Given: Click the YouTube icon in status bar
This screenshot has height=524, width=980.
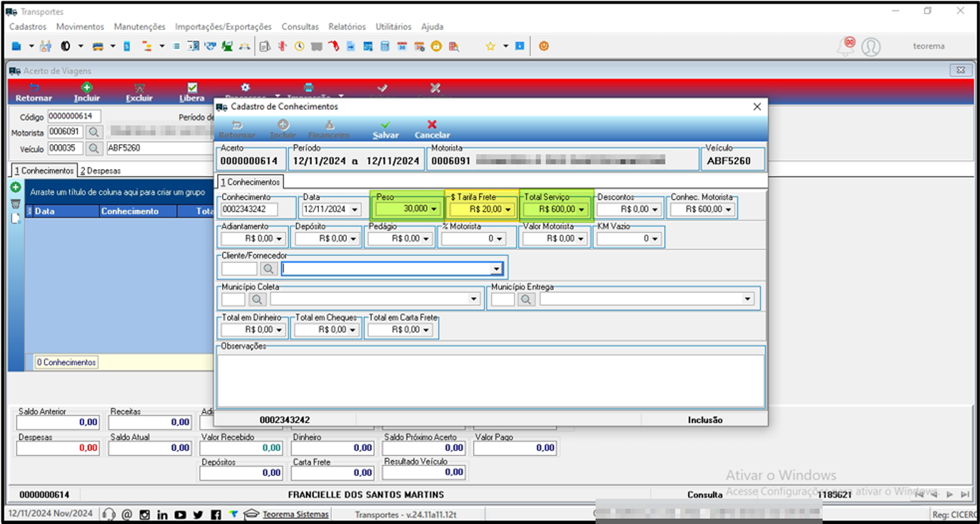Looking at the screenshot, I should 180,514.
